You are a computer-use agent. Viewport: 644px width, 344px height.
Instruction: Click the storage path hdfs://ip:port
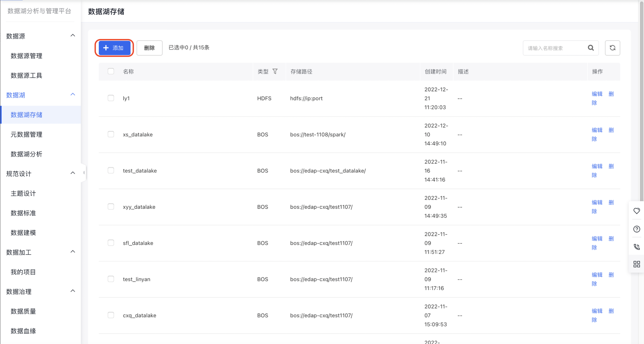click(x=306, y=98)
